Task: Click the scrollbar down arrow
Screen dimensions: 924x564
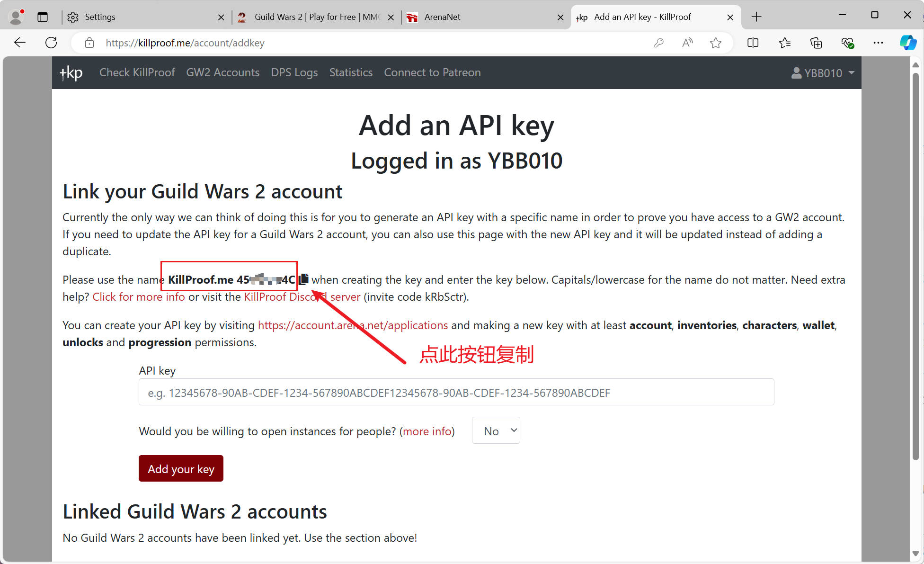Action: click(x=915, y=553)
